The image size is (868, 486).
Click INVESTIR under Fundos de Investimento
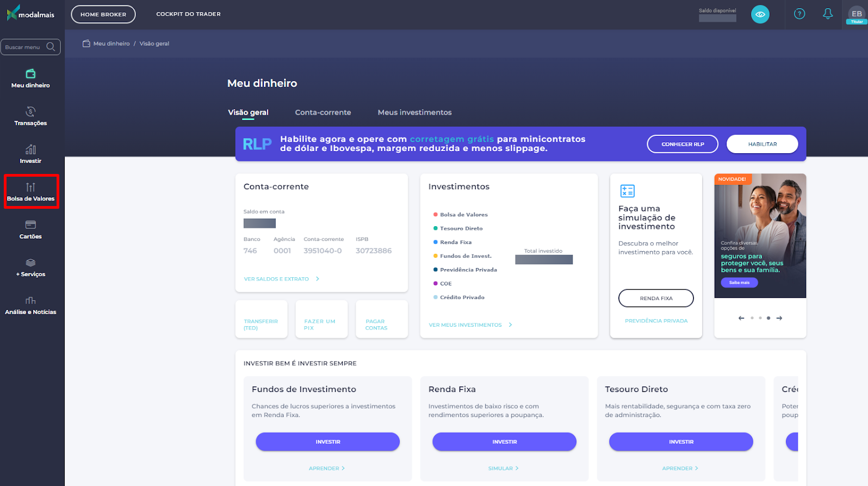coord(328,441)
